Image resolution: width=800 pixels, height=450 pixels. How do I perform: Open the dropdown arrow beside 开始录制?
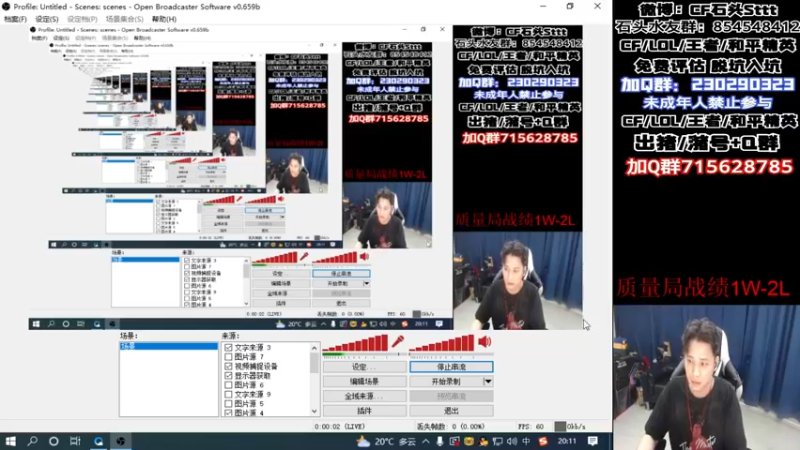coord(488,382)
